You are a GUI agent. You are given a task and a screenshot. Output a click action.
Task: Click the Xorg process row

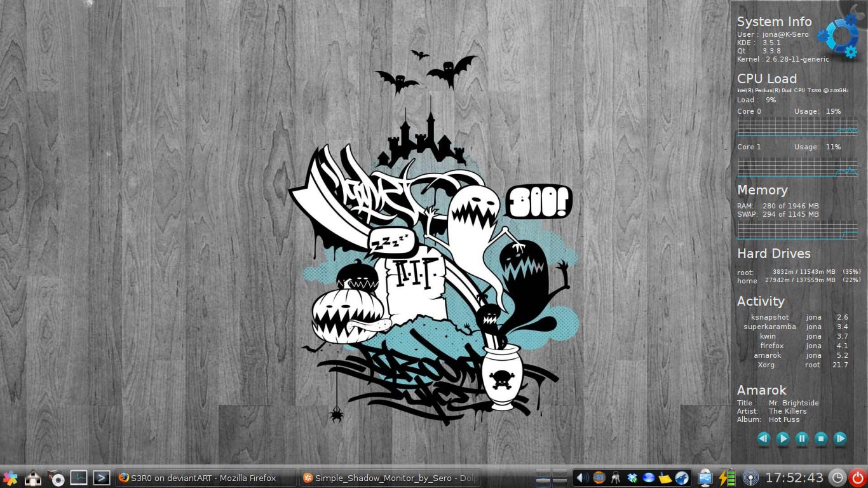click(x=803, y=365)
